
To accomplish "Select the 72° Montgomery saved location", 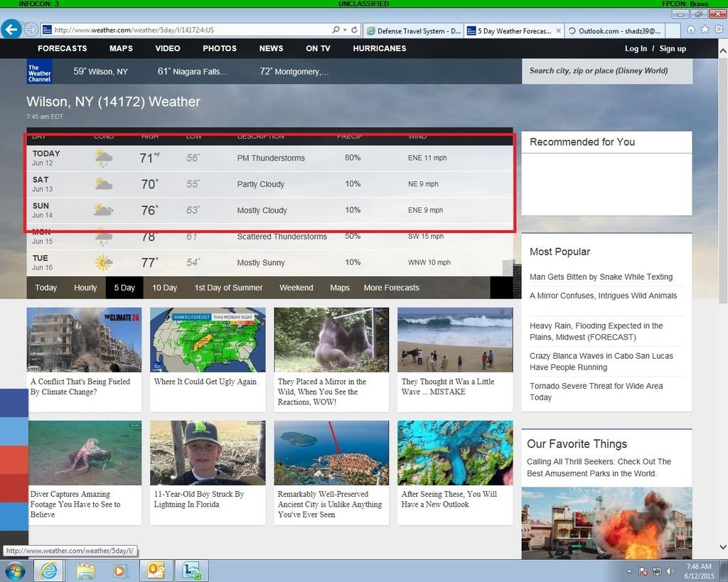I will tap(294, 72).
